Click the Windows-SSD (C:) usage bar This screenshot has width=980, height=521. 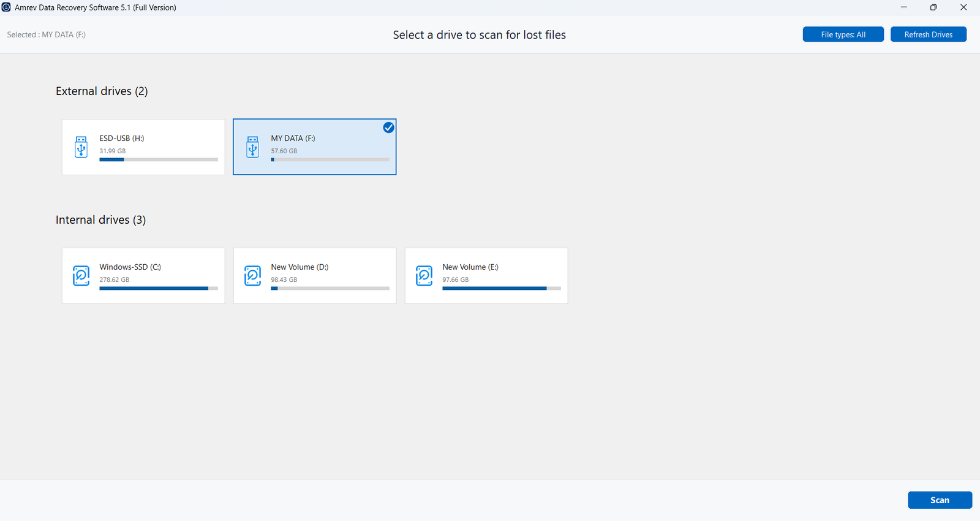click(x=159, y=288)
